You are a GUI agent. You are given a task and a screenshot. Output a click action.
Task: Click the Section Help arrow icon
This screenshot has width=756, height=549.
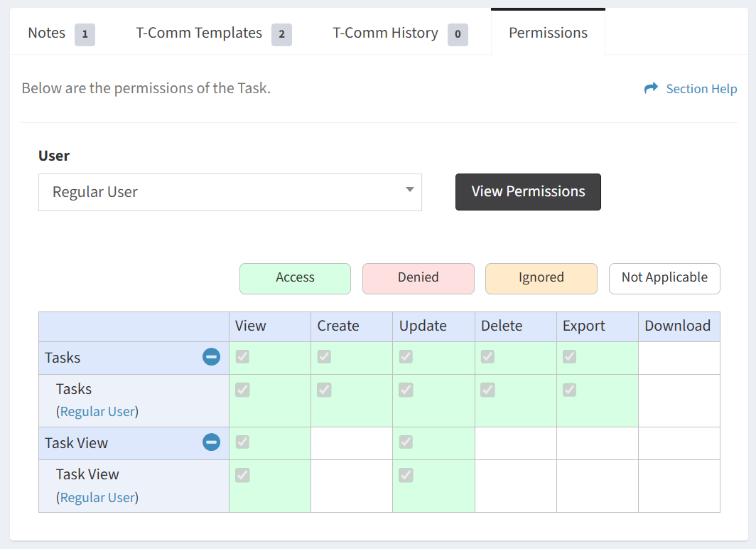coord(651,88)
